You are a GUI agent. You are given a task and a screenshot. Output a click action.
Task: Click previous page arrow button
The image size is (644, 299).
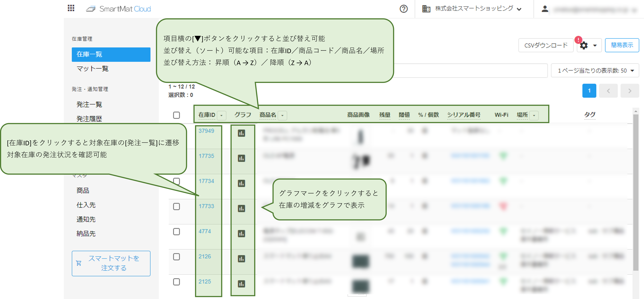point(609,91)
